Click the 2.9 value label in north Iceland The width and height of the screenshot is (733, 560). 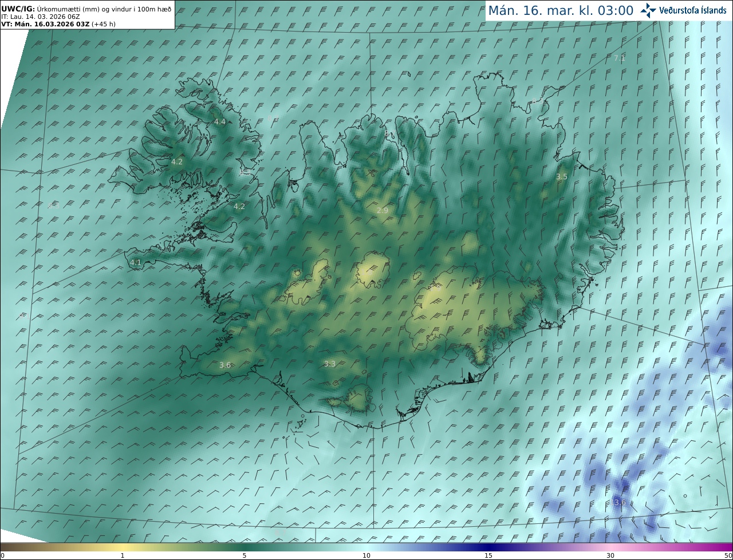point(383,211)
